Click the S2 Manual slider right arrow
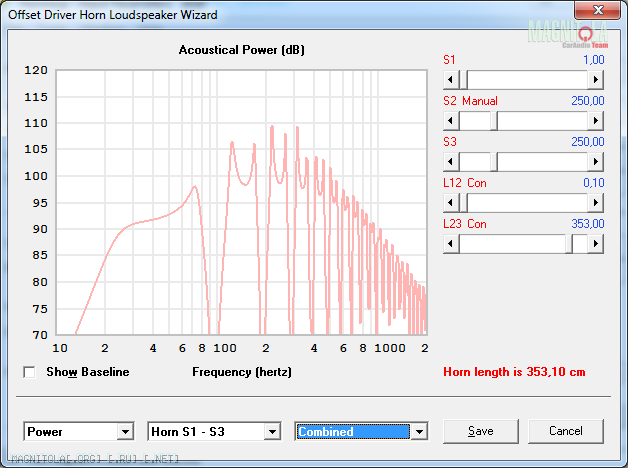 pos(596,121)
